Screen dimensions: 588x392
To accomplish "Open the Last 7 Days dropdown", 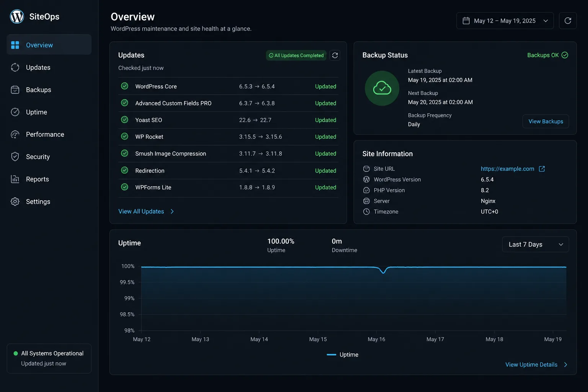I will tap(535, 245).
